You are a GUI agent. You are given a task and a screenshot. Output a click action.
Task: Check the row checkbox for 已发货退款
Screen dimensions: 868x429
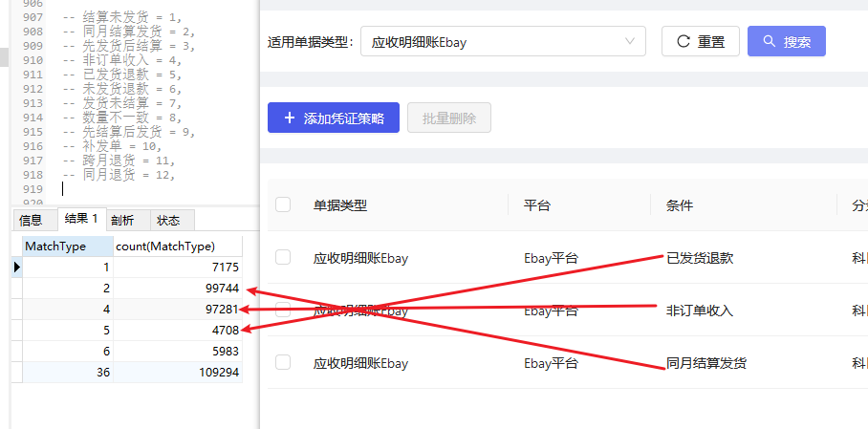(x=283, y=257)
